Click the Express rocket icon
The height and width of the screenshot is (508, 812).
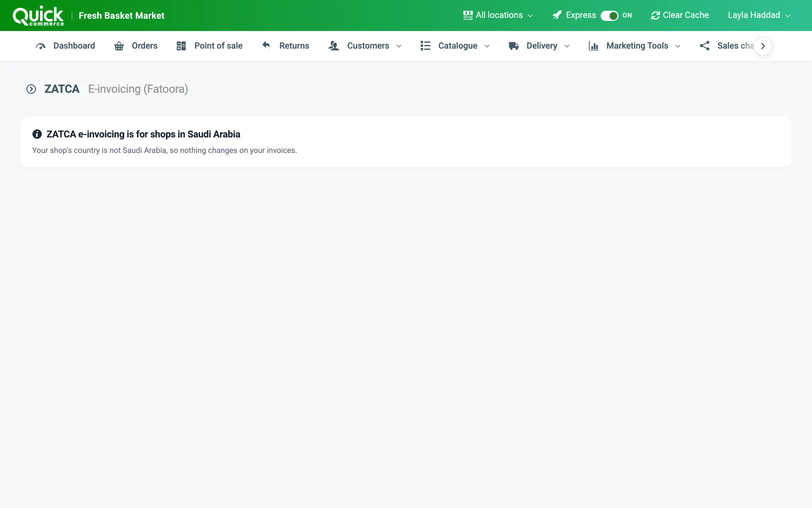pyautogui.click(x=557, y=15)
